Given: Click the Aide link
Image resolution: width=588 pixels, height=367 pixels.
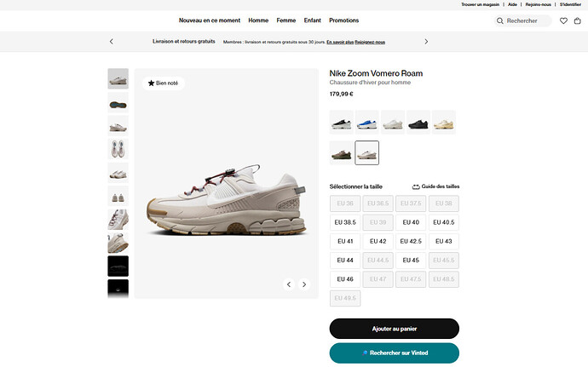Looking at the screenshot, I should coord(512,4).
